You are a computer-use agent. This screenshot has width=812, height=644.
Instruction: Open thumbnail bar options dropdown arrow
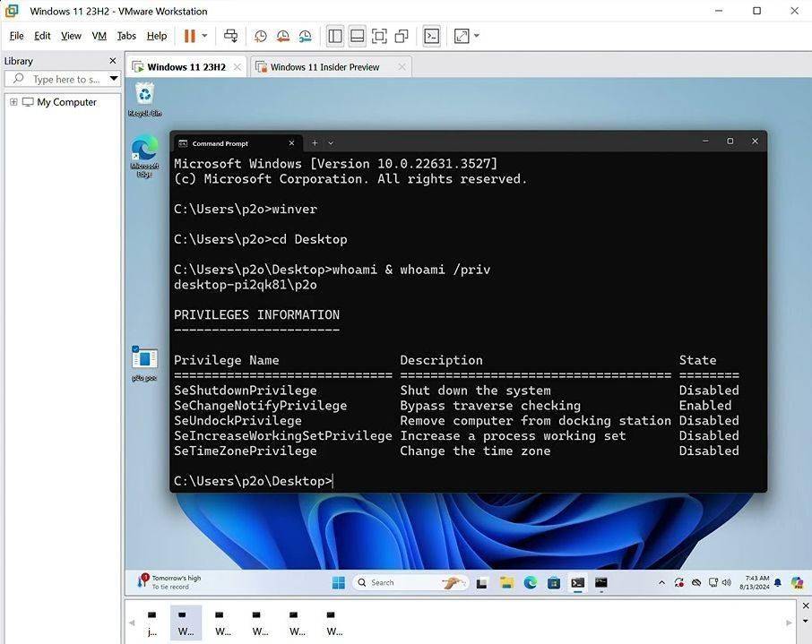805,621
